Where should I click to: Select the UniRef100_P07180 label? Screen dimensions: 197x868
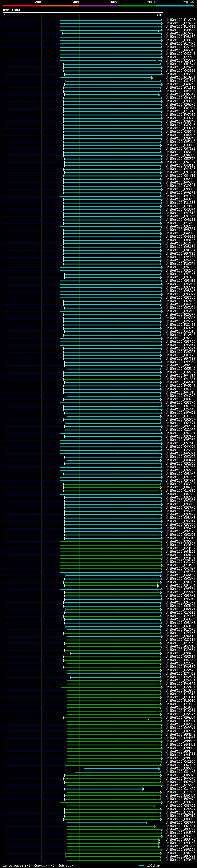pos(180,389)
